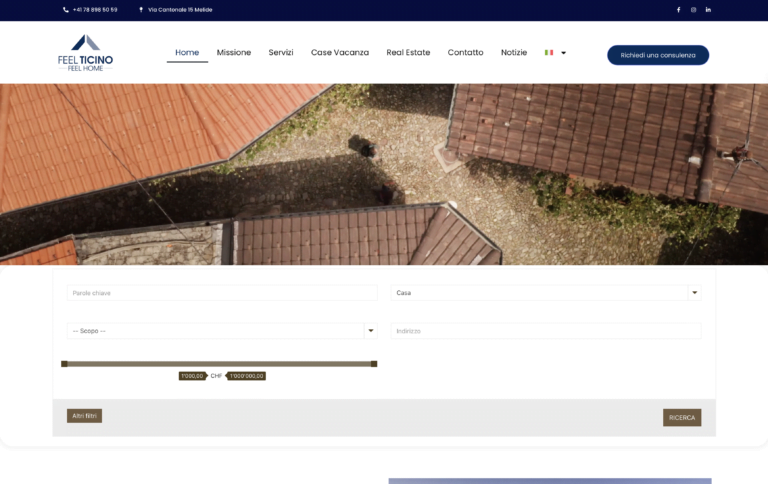Go to the Home menu item
Screen dimensions: 768x484
pyautogui.click(x=187, y=52)
